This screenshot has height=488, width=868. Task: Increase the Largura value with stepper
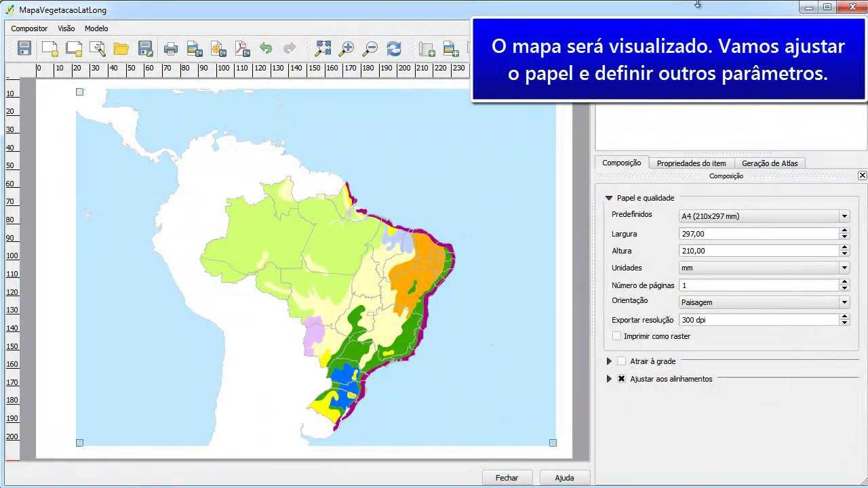[844, 230]
